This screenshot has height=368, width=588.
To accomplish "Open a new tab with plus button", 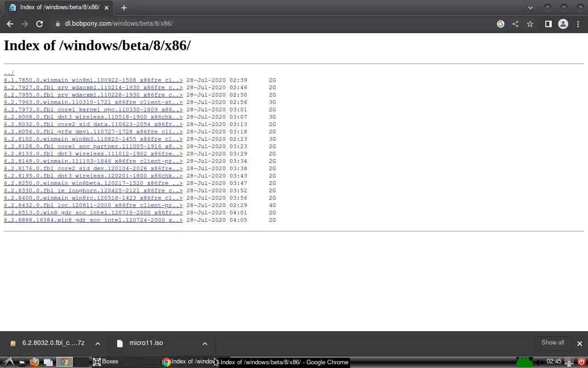I will click(124, 8).
